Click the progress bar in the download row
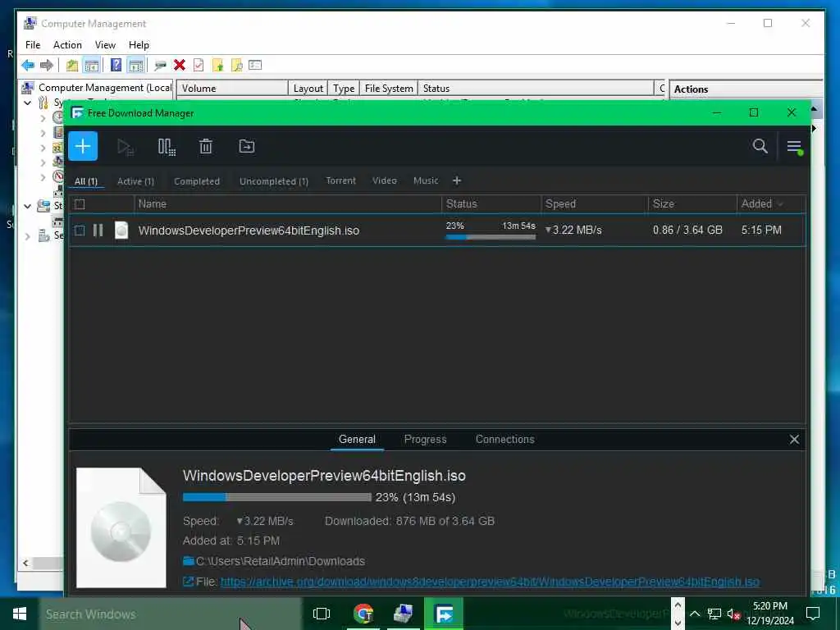This screenshot has width=840, height=630. (491, 237)
